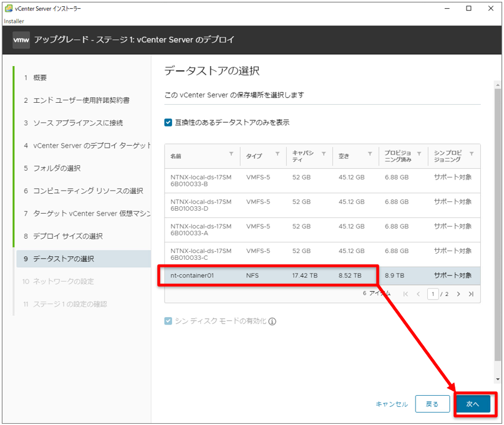504x425 pixels.
Task: Toggle 互換性のあるデータストアのみを表示 checkbox
Action: 168,122
